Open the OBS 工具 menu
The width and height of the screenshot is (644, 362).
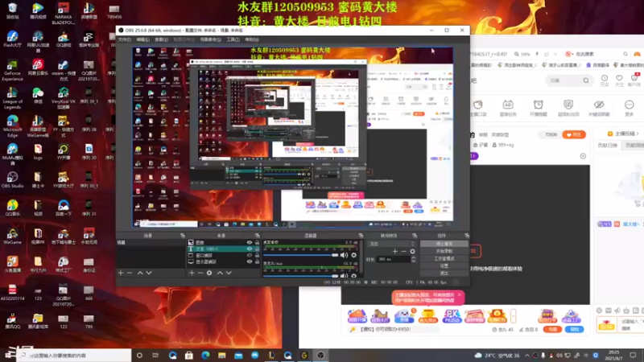233,39
